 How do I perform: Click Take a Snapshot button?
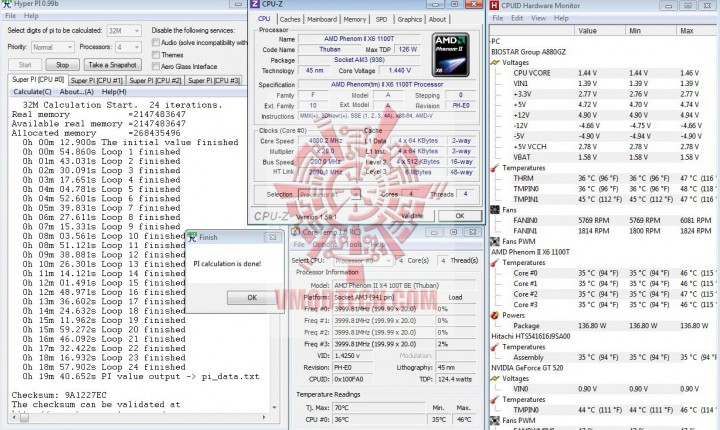tap(112, 65)
